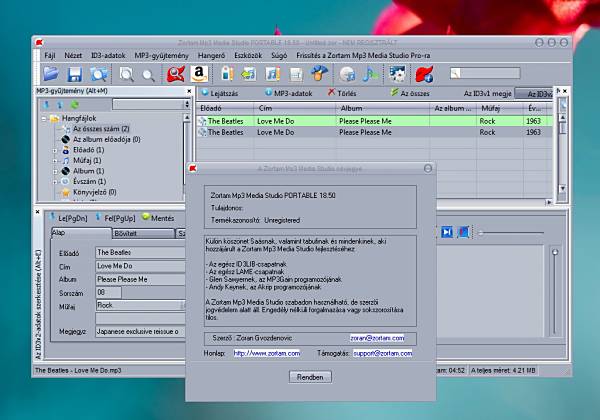
Task: Open the http://www.zortam.com link
Action: [267, 353]
